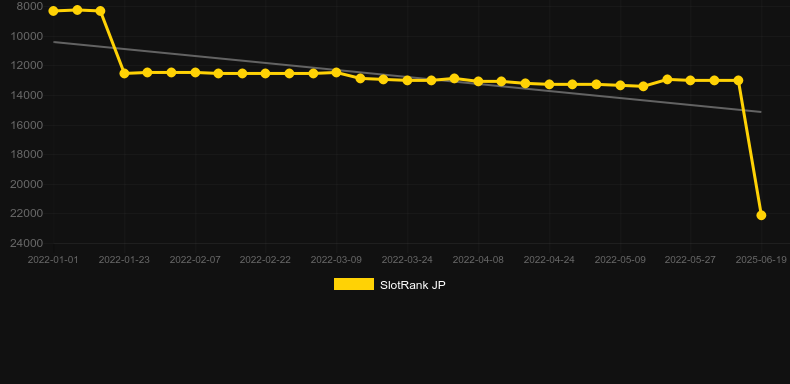The height and width of the screenshot is (384, 790).
Task: Select the data point above 2022-02-07
Action: (x=195, y=73)
